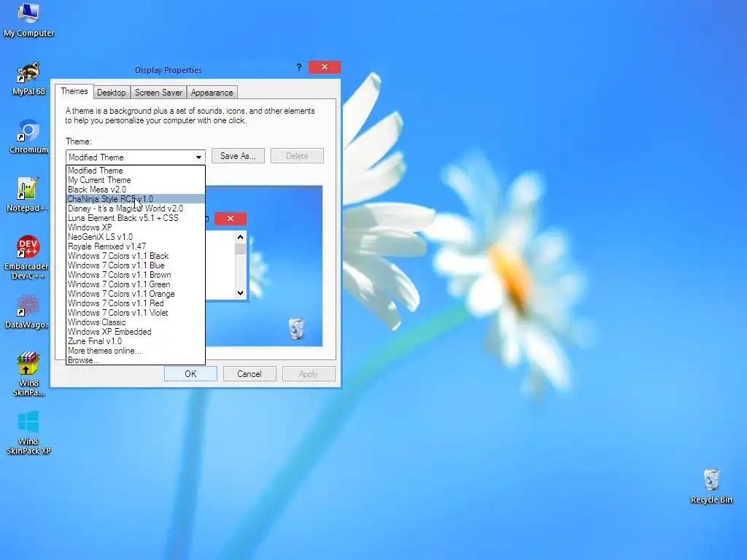The image size is (747, 560).
Task: Choose Black Mesa v2.0 theme
Action: click(136, 190)
